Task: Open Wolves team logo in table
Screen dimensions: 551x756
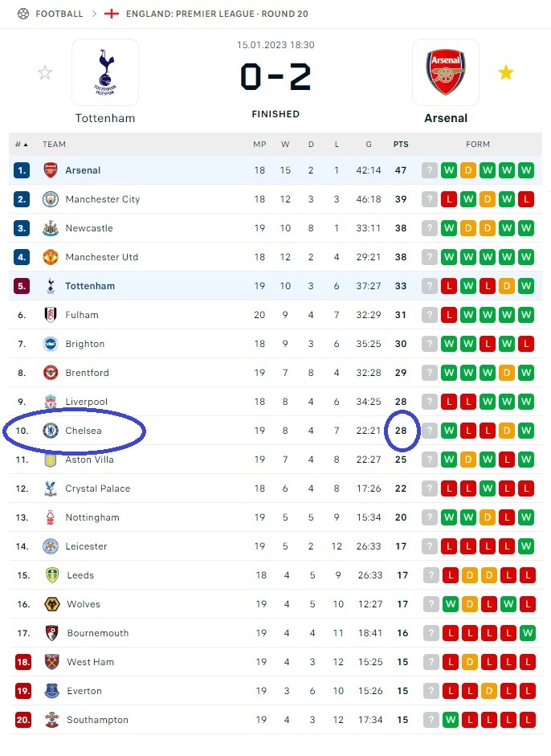Action: coord(52,604)
